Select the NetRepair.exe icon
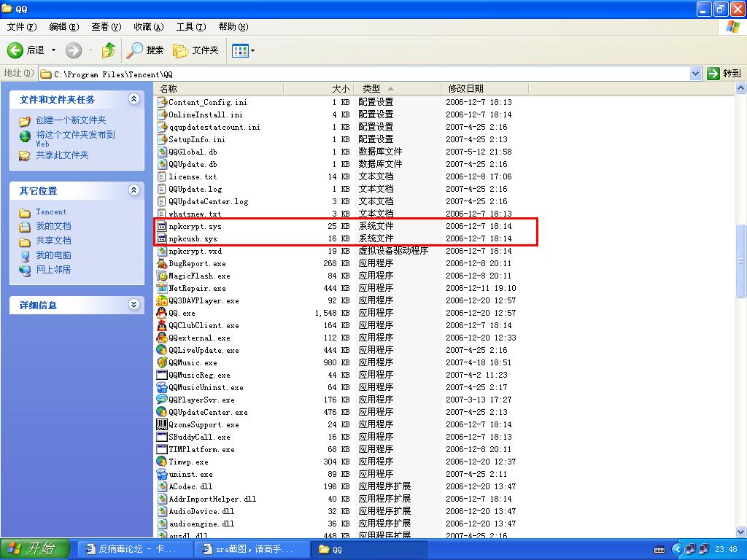The image size is (747, 560). (x=162, y=288)
